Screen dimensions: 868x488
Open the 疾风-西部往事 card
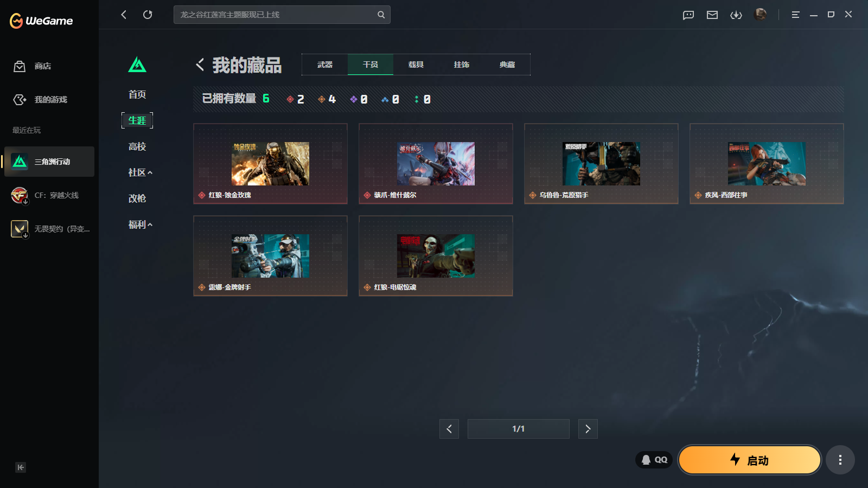tap(767, 164)
